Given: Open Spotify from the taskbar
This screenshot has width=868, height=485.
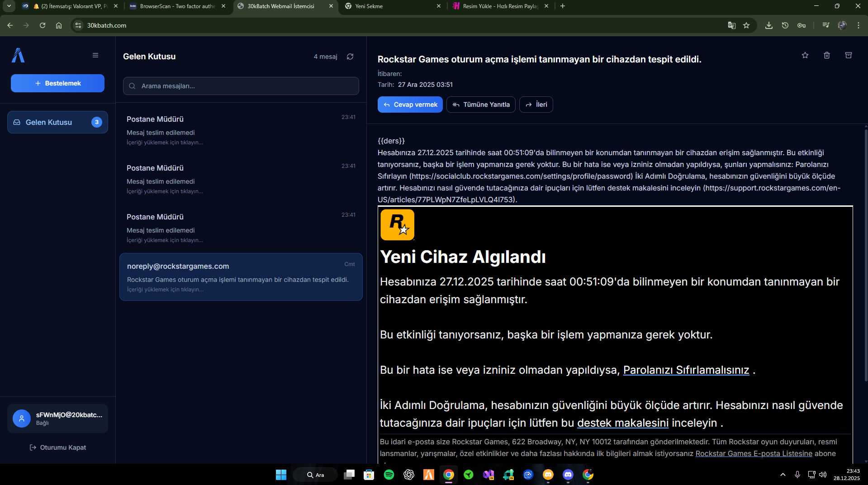Looking at the screenshot, I should point(389,475).
